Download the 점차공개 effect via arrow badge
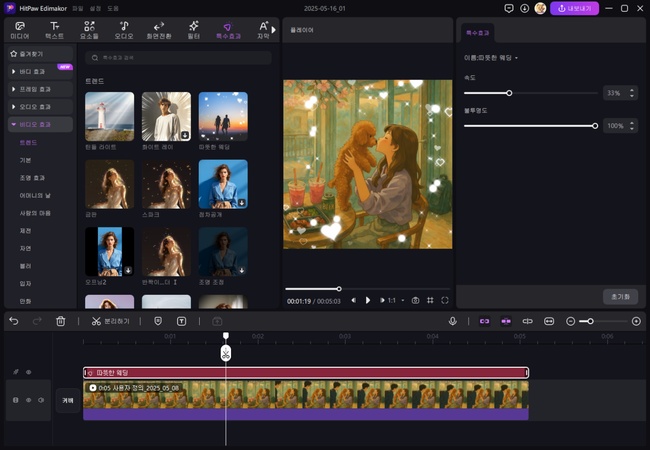650x450 pixels. tap(242, 203)
